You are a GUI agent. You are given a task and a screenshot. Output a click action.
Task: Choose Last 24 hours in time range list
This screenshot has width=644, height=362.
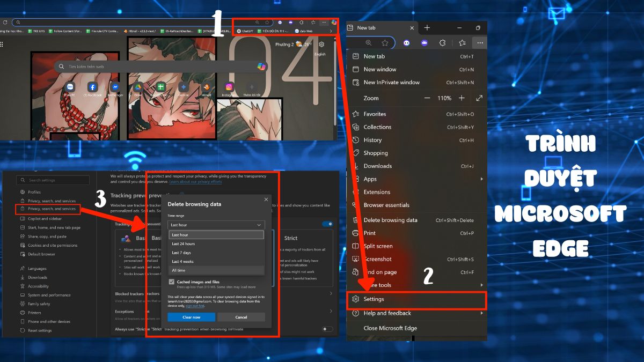click(216, 244)
